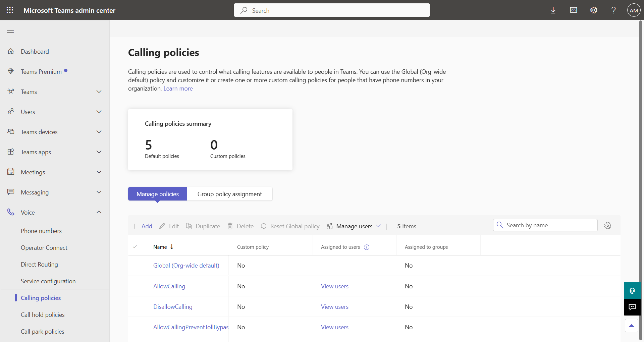Click the Learn more link
This screenshot has height=342, width=644.
(x=178, y=89)
